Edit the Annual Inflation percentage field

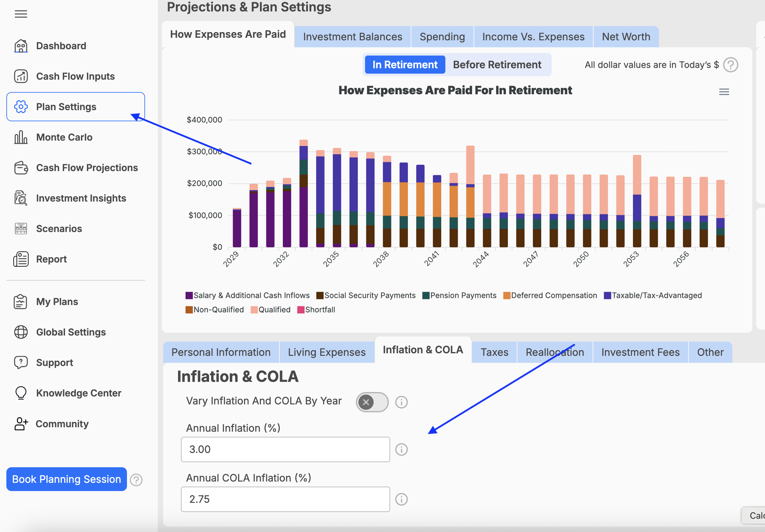[x=285, y=449]
